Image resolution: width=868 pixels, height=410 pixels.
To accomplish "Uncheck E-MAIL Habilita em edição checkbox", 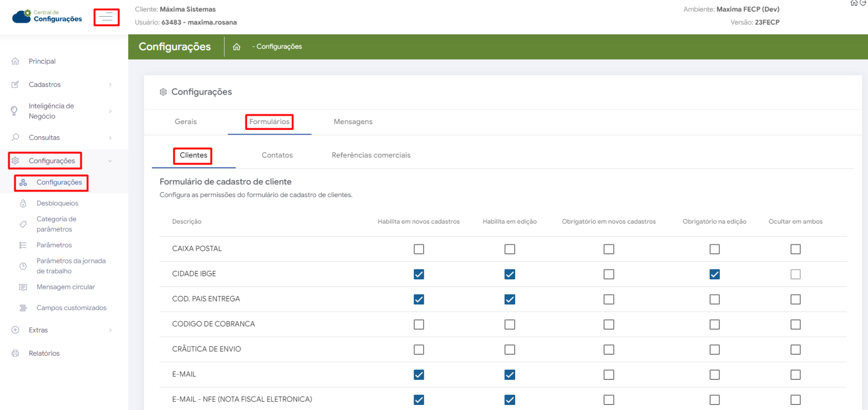I will coord(510,375).
